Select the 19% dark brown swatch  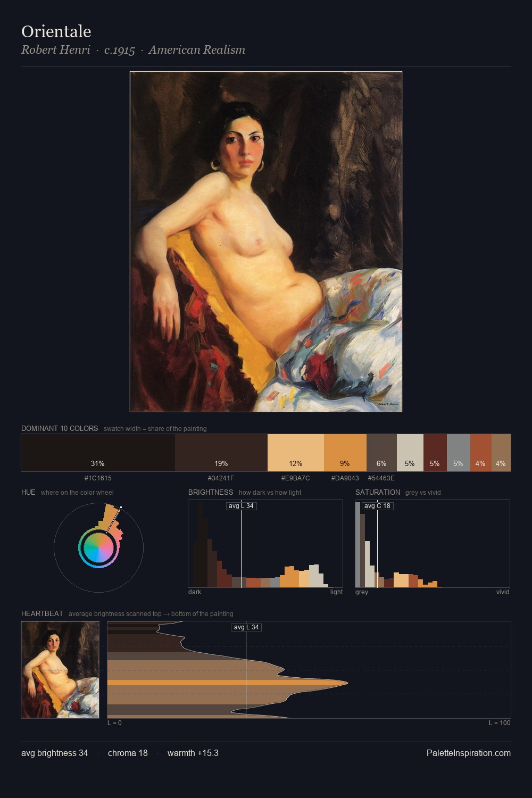pyautogui.click(x=221, y=453)
